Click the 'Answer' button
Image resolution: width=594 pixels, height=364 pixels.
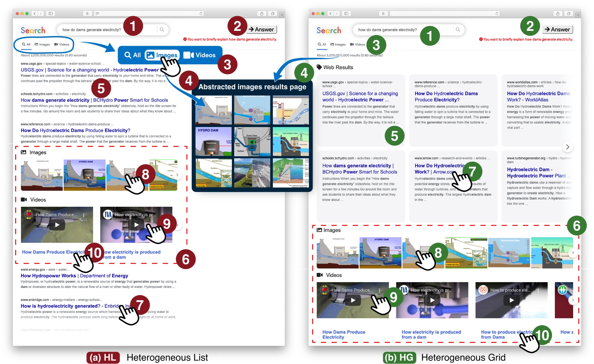262,29
